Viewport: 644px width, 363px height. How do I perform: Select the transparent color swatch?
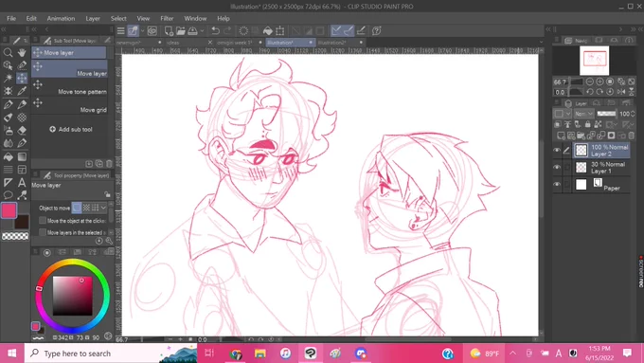pos(15,236)
